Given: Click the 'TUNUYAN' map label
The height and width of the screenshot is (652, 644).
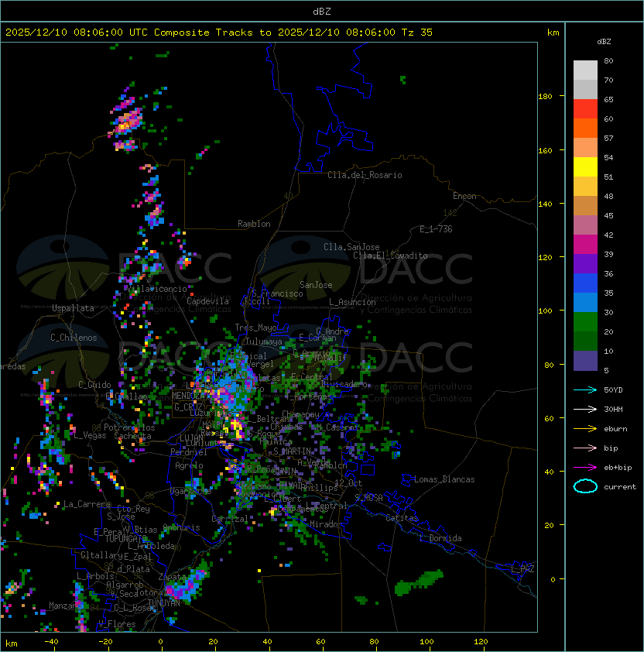Looking at the screenshot, I should [x=164, y=603].
